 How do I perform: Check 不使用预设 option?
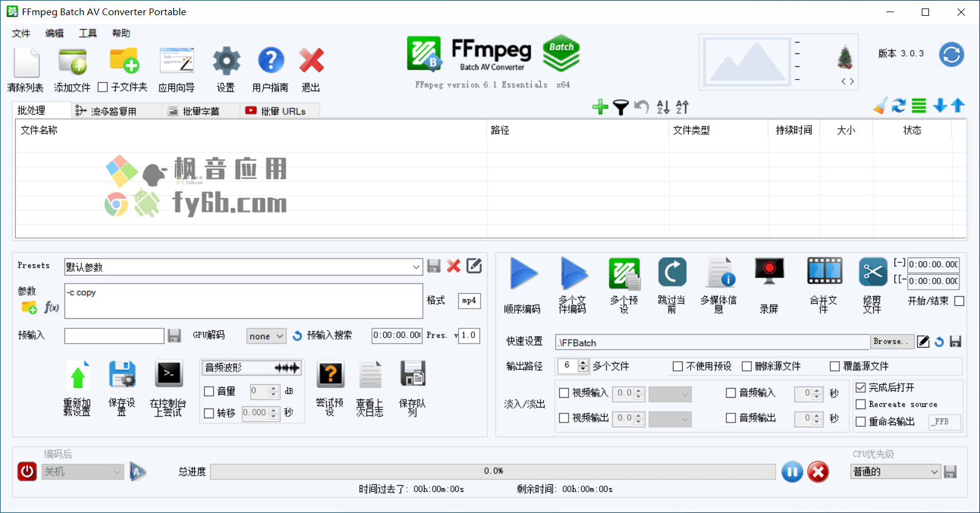tap(678, 366)
